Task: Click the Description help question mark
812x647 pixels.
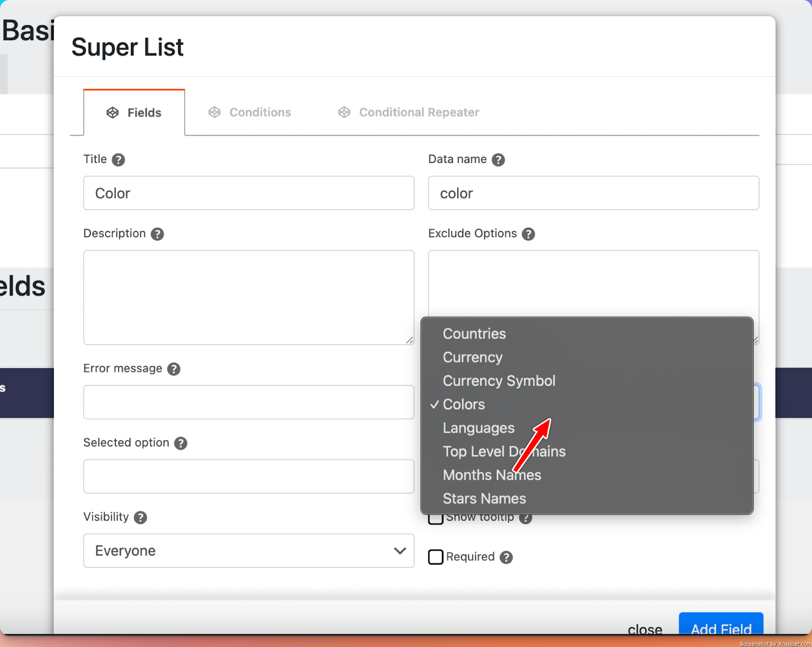Action: coord(157,234)
